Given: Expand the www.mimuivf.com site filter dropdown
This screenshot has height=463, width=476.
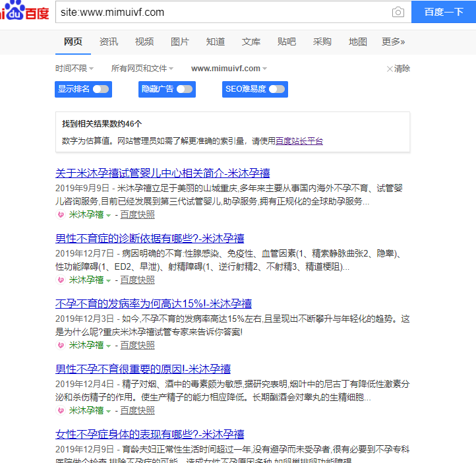Looking at the screenshot, I should click(x=229, y=69).
